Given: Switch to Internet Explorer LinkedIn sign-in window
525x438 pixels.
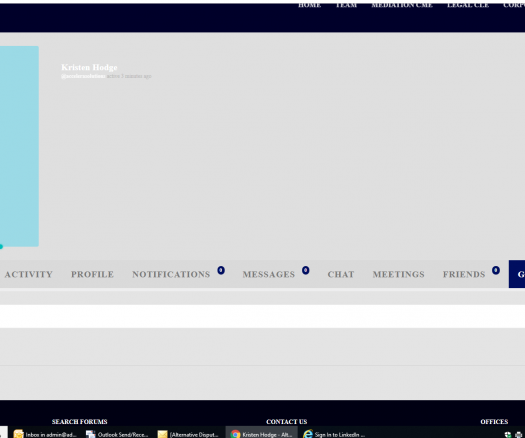Looking at the screenshot, I should 334,434.
